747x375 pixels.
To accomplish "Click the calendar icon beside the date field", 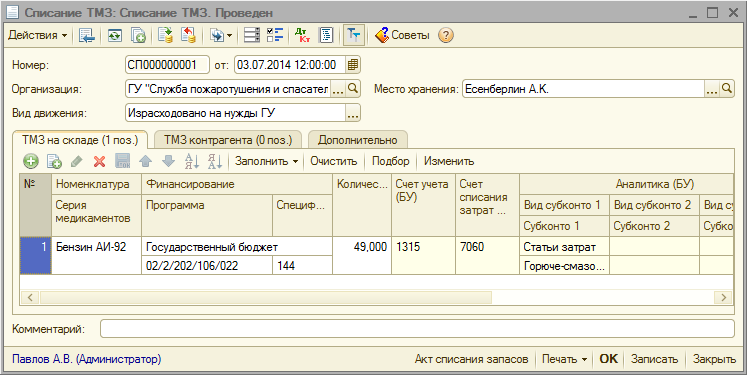I will tap(353, 65).
